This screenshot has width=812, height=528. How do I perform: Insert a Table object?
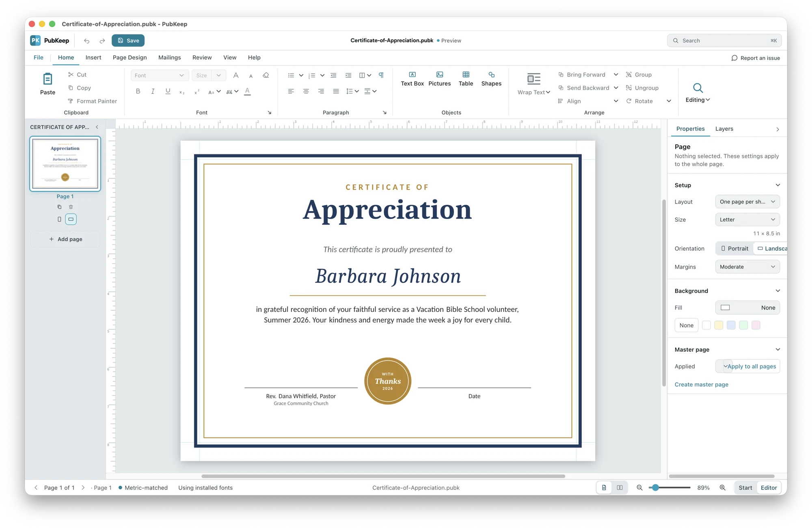click(466, 79)
